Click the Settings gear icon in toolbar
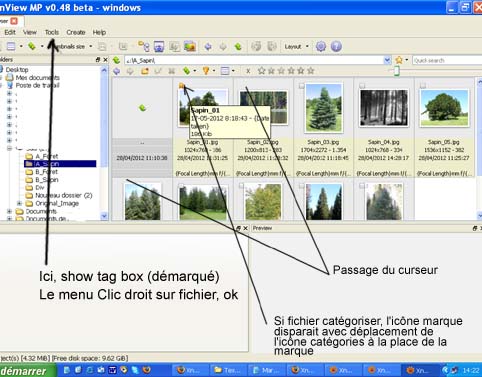Image resolution: width=482 pixels, height=377 pixels. click(321, 46)
